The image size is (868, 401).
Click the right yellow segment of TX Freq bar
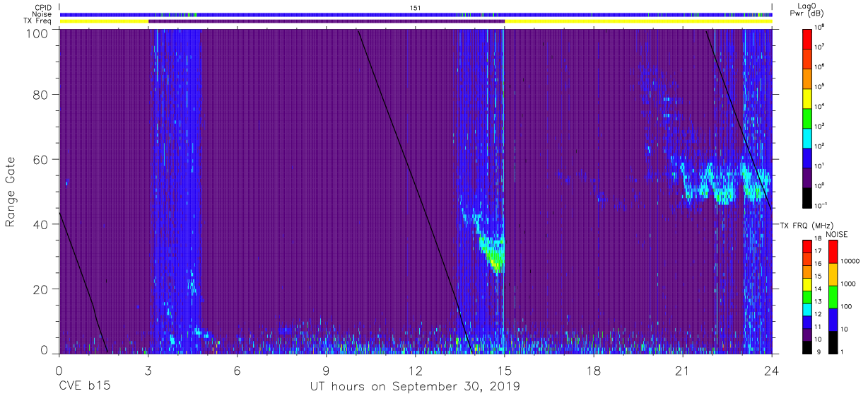(638, 21)
